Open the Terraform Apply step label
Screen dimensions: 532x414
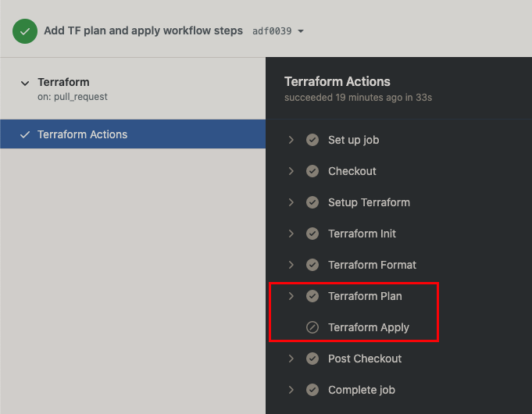click(x=369, y=327)
